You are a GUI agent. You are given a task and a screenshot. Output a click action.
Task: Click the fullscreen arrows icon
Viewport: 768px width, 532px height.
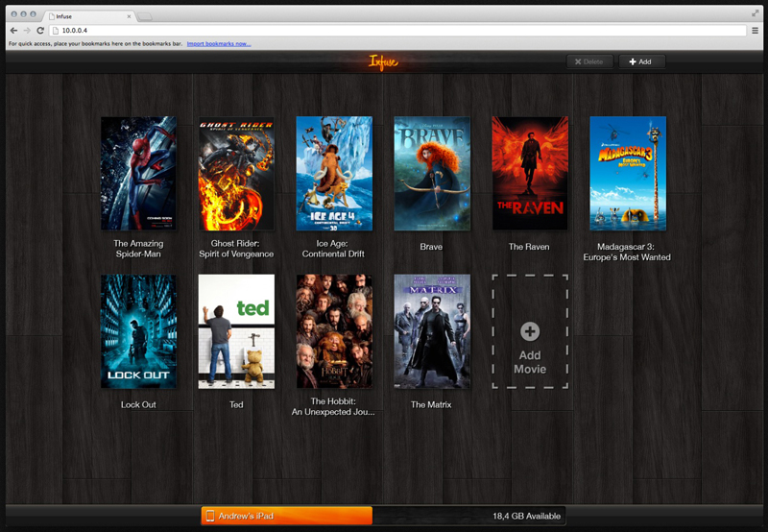click(756, 13)
